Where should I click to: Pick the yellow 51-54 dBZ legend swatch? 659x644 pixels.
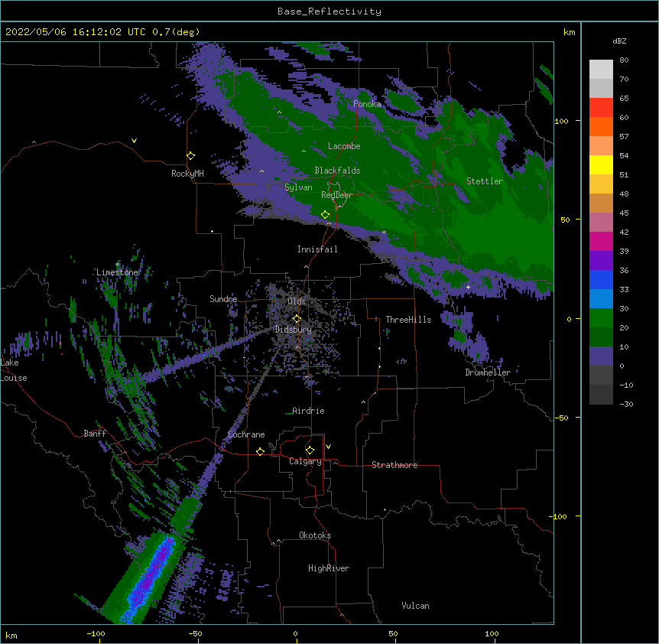(x=601, y=164)
